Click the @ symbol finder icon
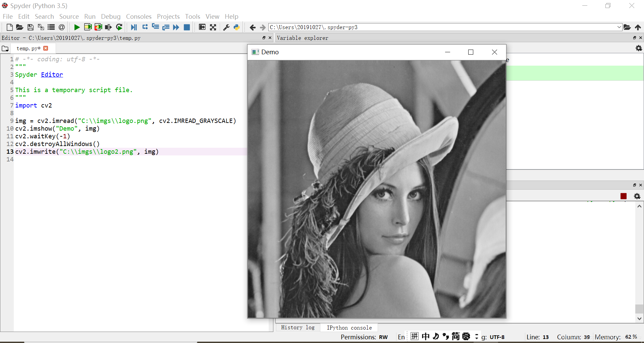This screenshot has height=343, width=644. coord(62,27)
